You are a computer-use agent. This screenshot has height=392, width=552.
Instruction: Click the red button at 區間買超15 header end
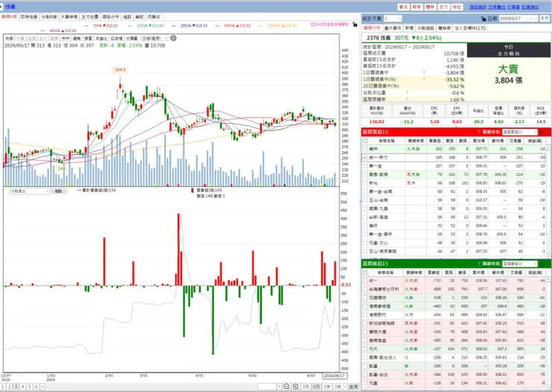pos(542,132)
